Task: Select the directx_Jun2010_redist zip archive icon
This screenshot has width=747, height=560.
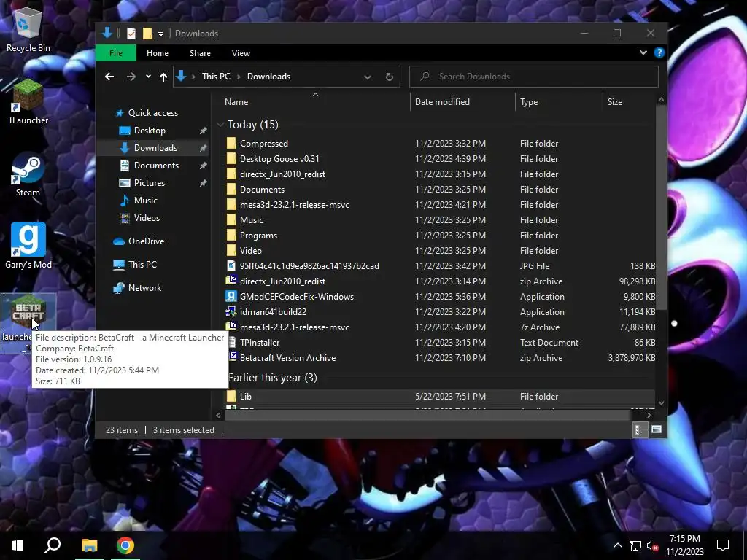Action: pyautogui.click(x=231, y=281)
